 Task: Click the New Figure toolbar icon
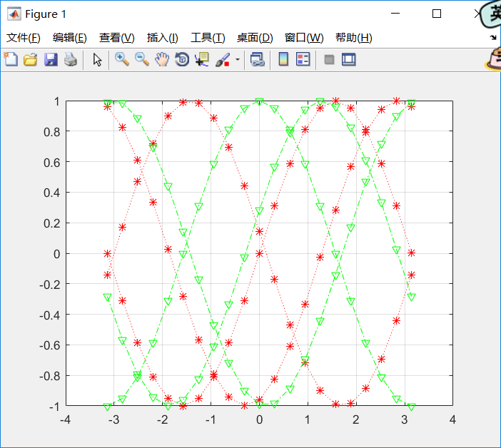click(x=11, y=59)
